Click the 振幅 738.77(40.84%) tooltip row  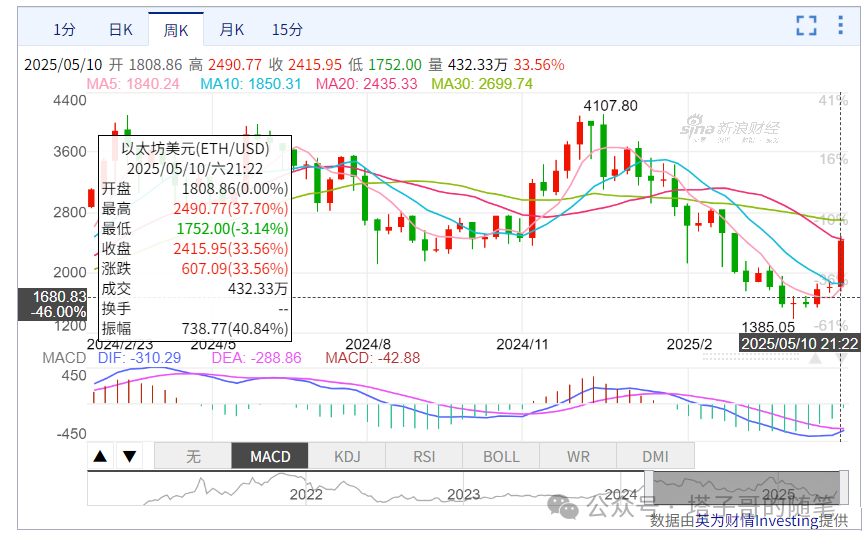[195, 329]
